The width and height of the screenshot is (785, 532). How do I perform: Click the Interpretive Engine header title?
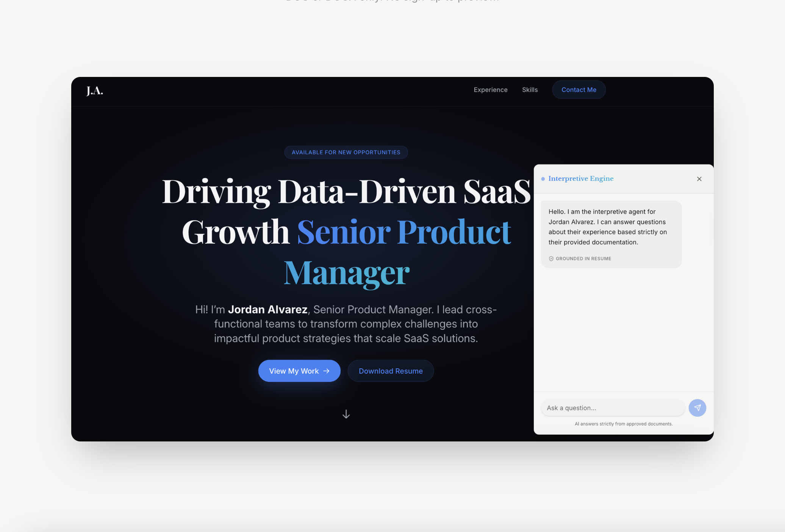tap(581, 178)
